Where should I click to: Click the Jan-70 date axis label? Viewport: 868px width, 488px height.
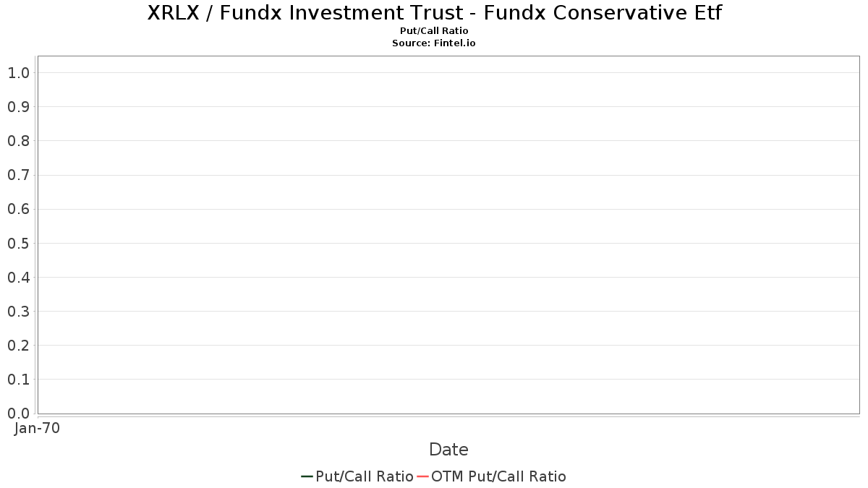(37, 428)
